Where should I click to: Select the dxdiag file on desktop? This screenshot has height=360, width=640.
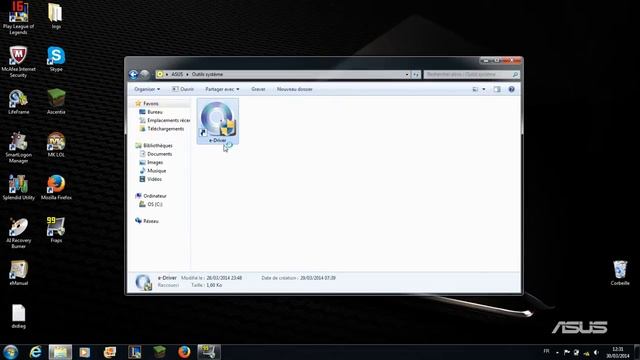click(18, 316)
